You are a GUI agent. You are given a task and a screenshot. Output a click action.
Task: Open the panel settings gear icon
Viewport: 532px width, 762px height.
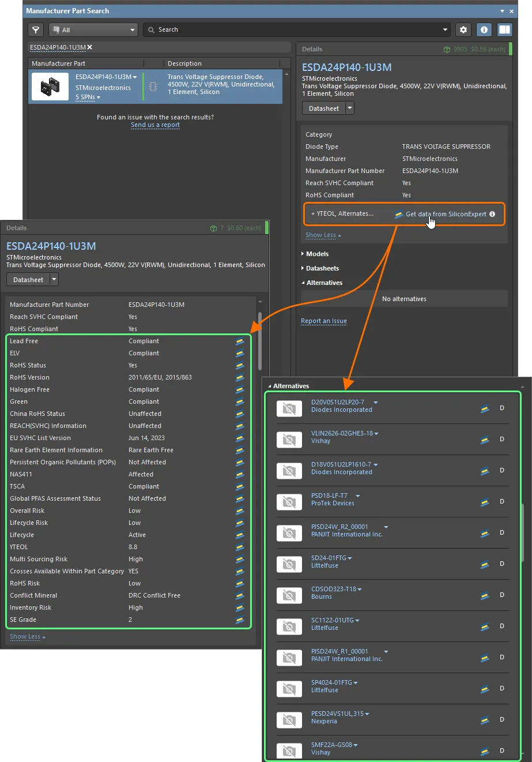(x=463, y=29)
